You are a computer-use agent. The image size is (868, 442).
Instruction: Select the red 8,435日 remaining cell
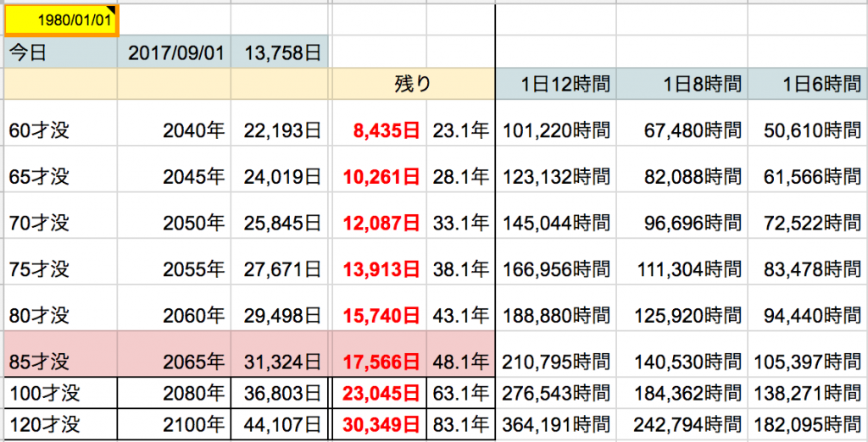point(378,130)
